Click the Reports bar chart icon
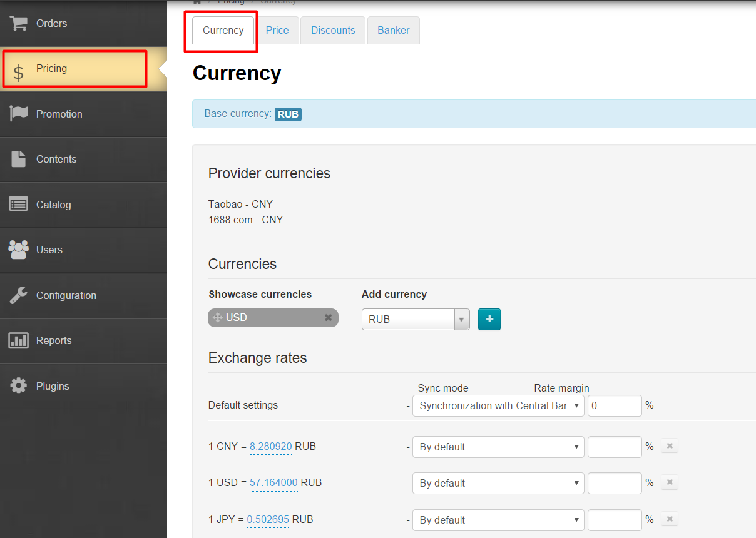The width and height of the screenshot is (756, 538). click(19, 340)
